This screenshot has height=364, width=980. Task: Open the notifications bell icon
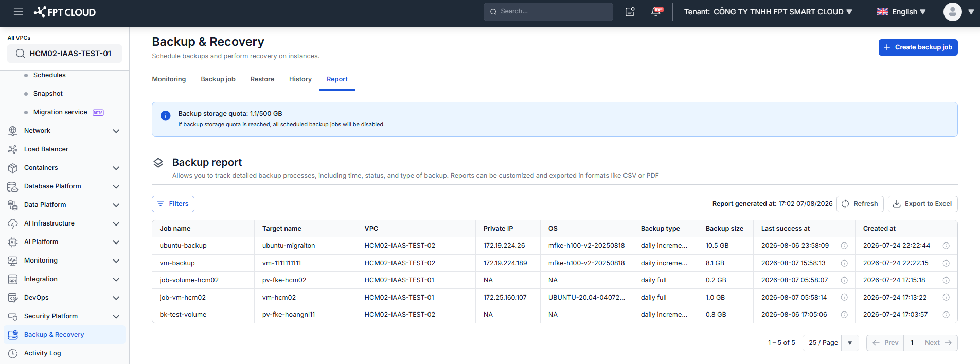656,11
